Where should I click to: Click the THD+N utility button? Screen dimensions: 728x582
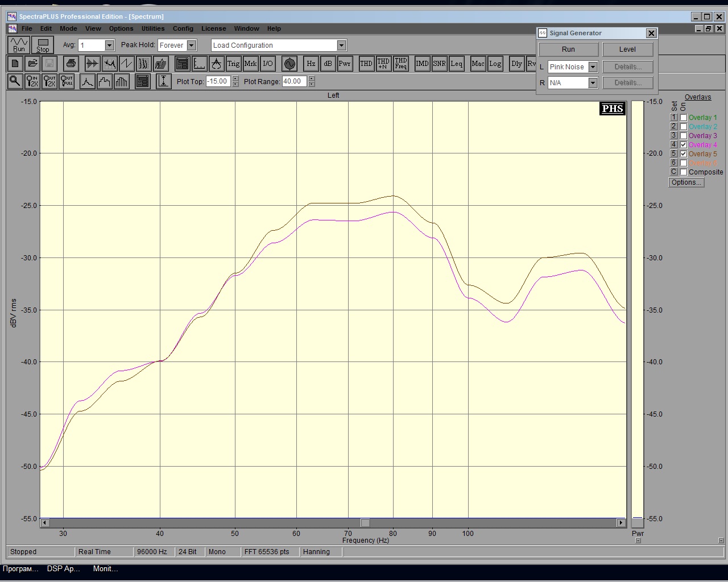[383, 64]
